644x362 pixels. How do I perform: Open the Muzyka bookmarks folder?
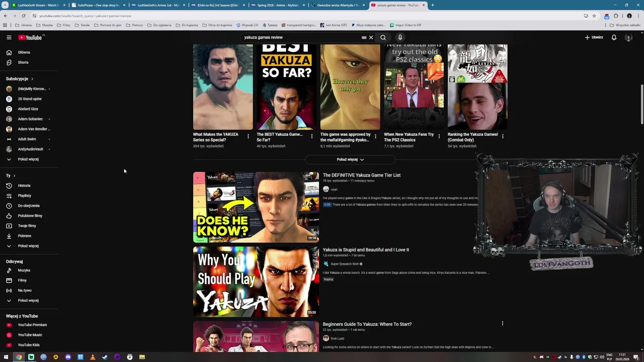[44, 25]
